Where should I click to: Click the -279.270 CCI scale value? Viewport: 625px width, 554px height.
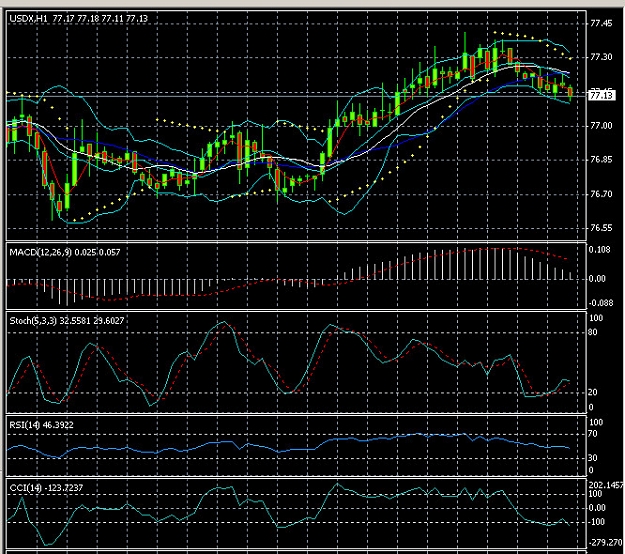(x=605, y=542)
